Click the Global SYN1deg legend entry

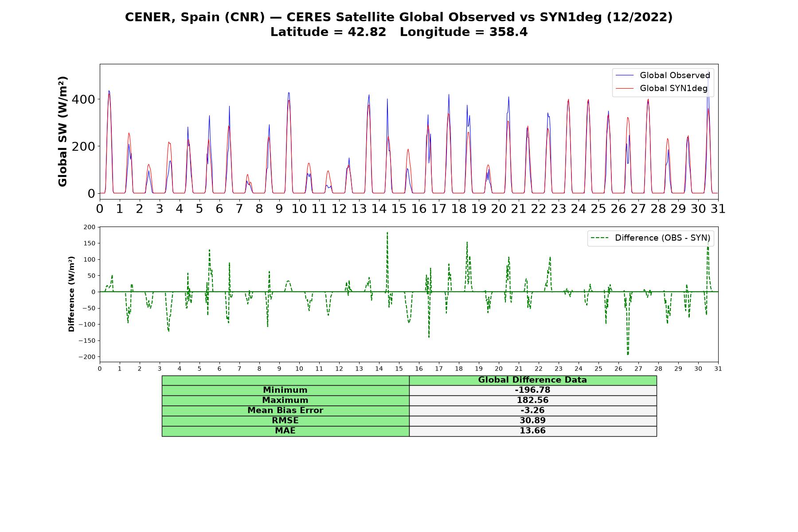coord(661,88)
